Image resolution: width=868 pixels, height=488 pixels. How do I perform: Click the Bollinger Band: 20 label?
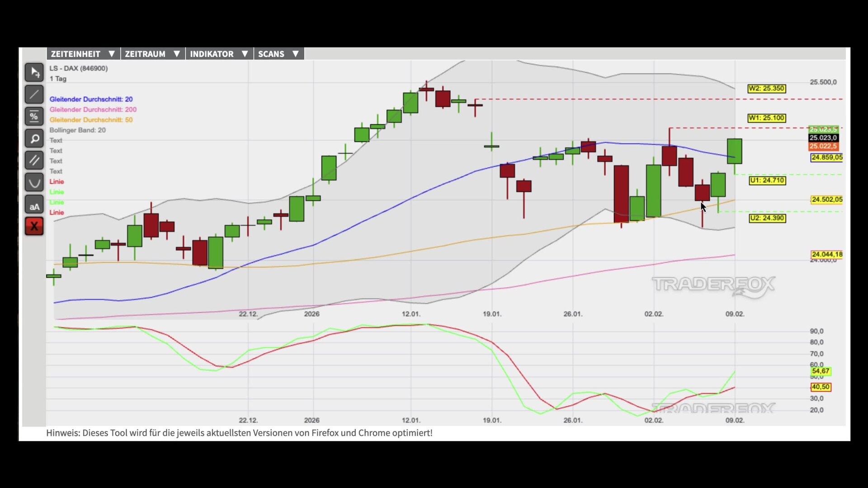[77, 130]
